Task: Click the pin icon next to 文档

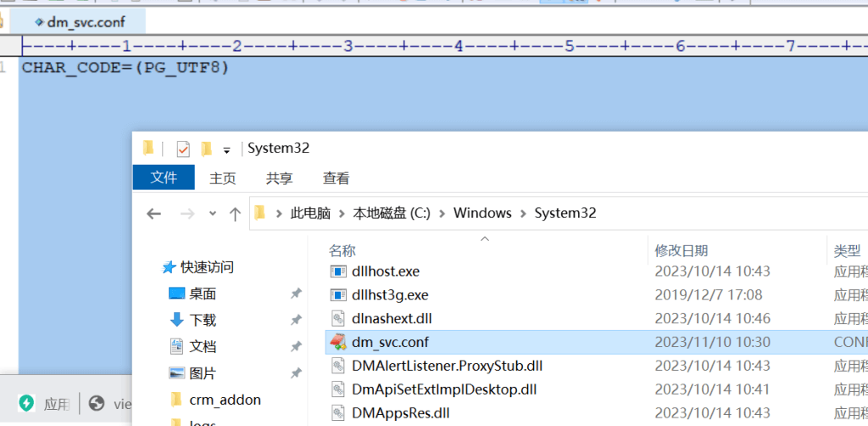Action: tap(296, 347)
